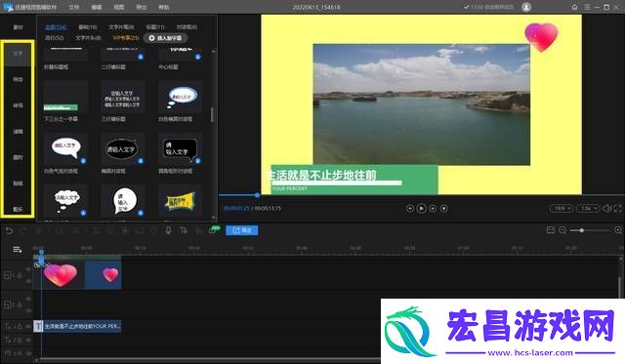Download the white bubble dialog template
The image size is (625, 364).
pyautogui.click(x=83, y=161)
